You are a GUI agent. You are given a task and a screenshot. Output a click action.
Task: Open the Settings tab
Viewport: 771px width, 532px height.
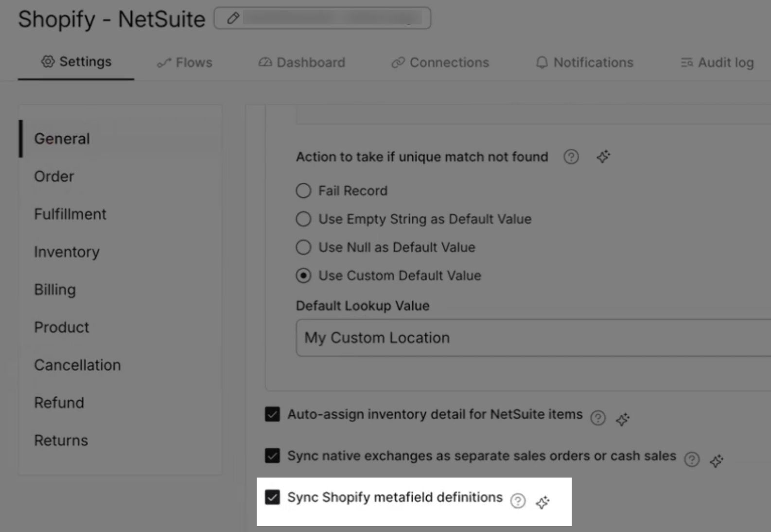click(x=76, y=62)
